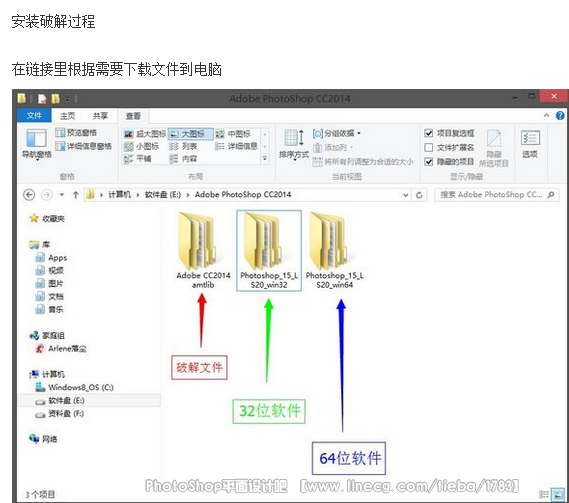The image size is (569, 503).
Task: Click the 导航窗格 button
Action: [x=37, y=144]
